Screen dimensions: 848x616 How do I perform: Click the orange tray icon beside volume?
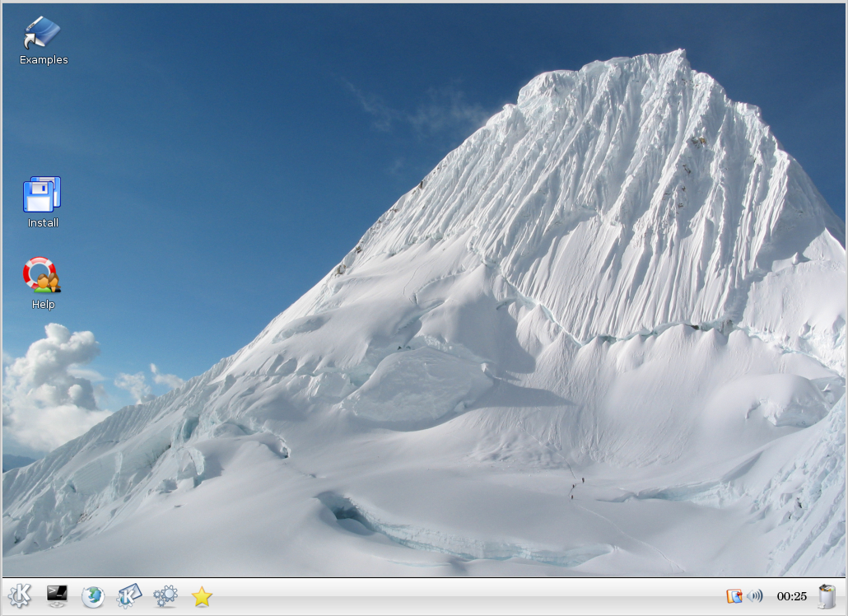[734, 595]
